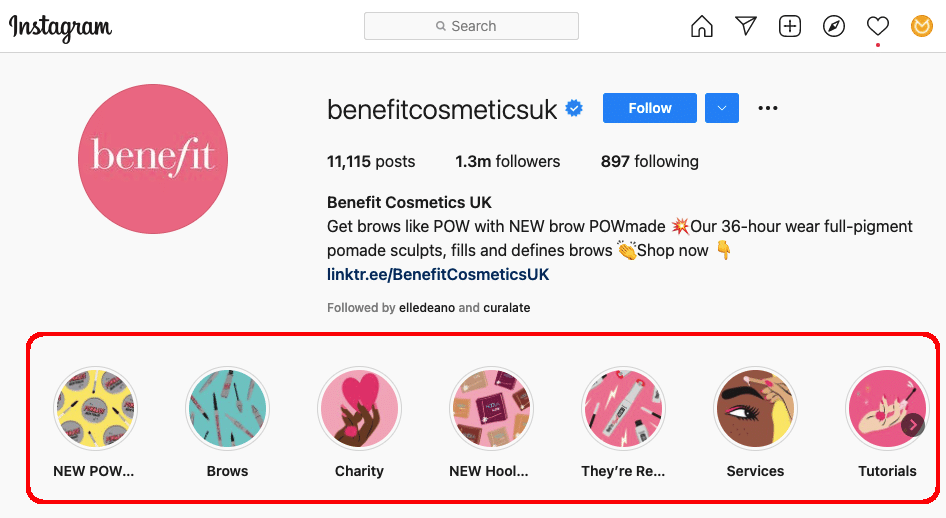Screen dimensions: 946x518
Task: Follow the benefitcosmeticsuk account
Action: pyautogui.click(x=650, y=108)
